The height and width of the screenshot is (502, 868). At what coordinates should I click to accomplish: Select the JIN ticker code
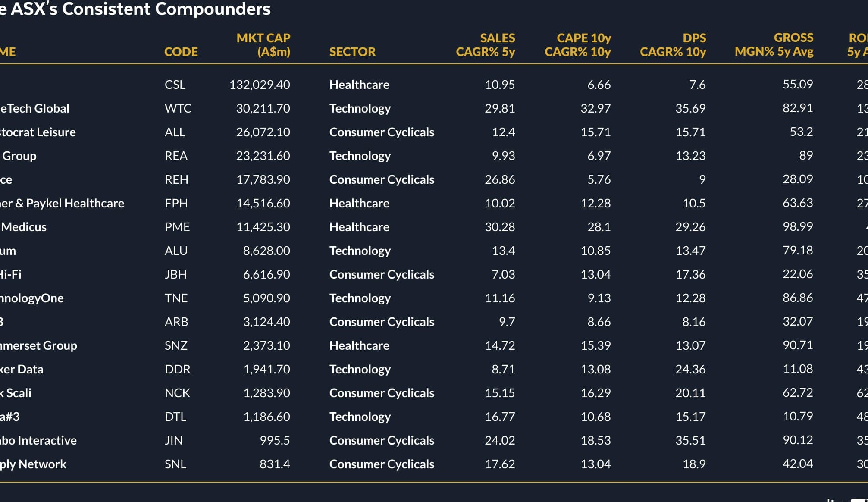(173, 440)
